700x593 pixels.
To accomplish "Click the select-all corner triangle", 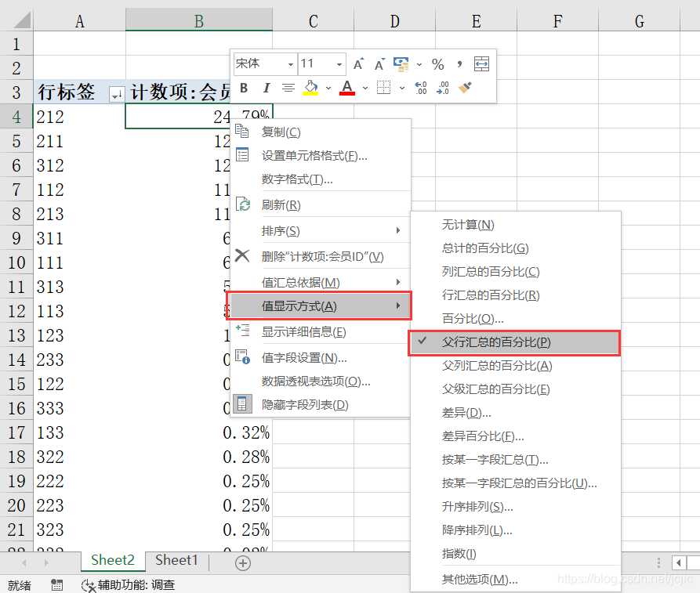I will (21, 20).
